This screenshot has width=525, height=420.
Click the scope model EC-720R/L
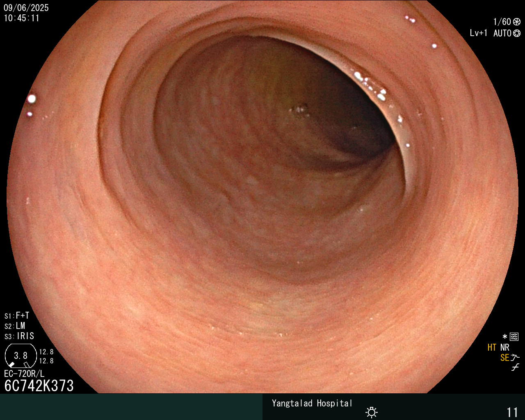point(24,374)
